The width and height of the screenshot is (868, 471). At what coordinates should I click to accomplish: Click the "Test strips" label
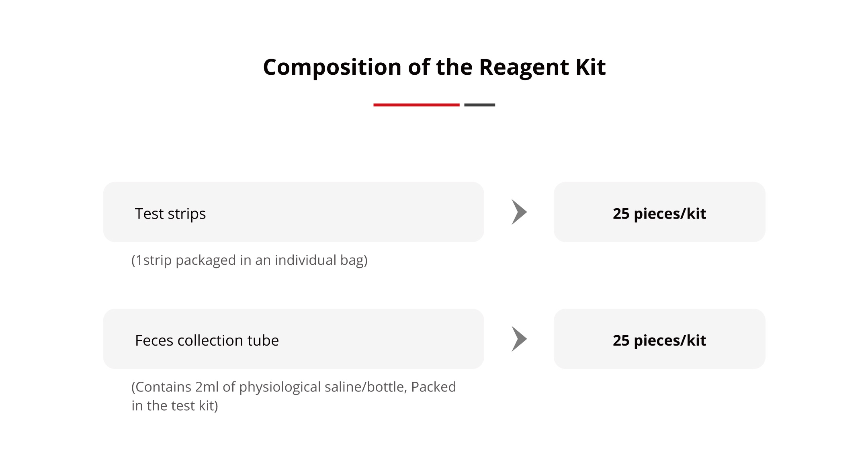pyautogui.click(x=170, y=214)
